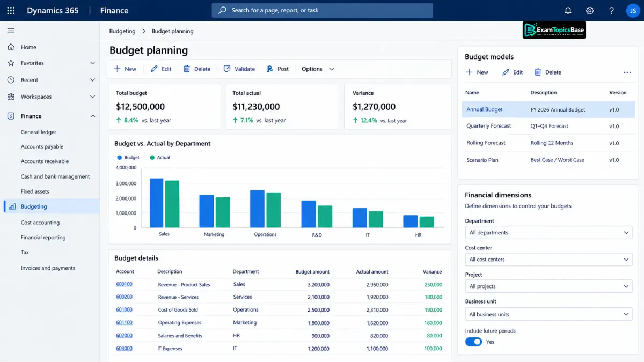Expand the Recent chevron
Screen dimensions: 644x362
[x=92, y=80]
